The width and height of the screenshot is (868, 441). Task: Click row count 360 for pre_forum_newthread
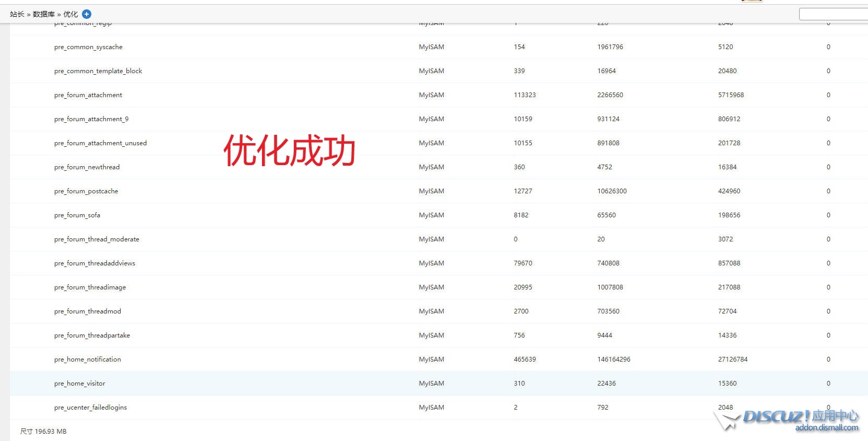click(x=519, y=167)
